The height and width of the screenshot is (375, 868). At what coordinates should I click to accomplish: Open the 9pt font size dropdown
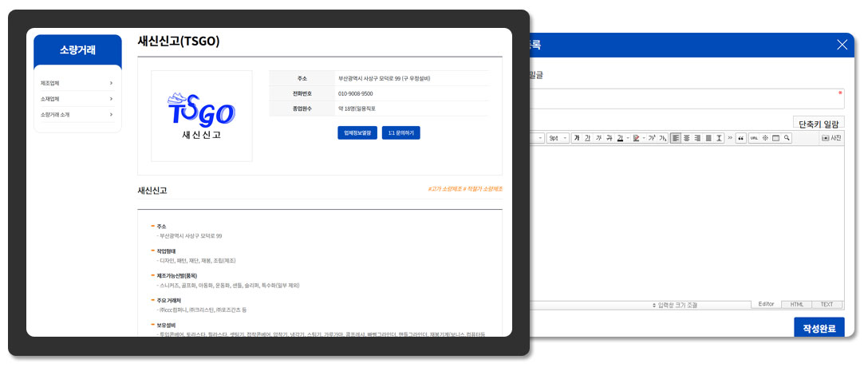click(x=558, y=138)
